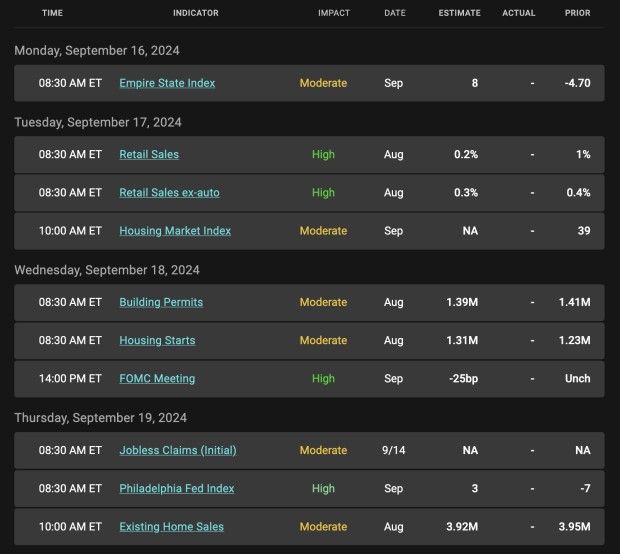Click the DATE column header
The width and height of the screenshot is (620, 554).
point(395,13)
